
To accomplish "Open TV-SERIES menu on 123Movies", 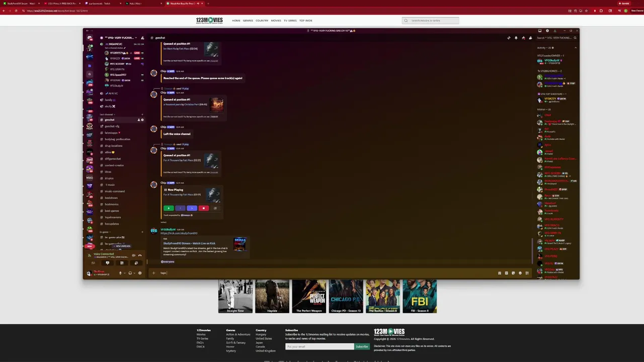I will pos(290,21).
